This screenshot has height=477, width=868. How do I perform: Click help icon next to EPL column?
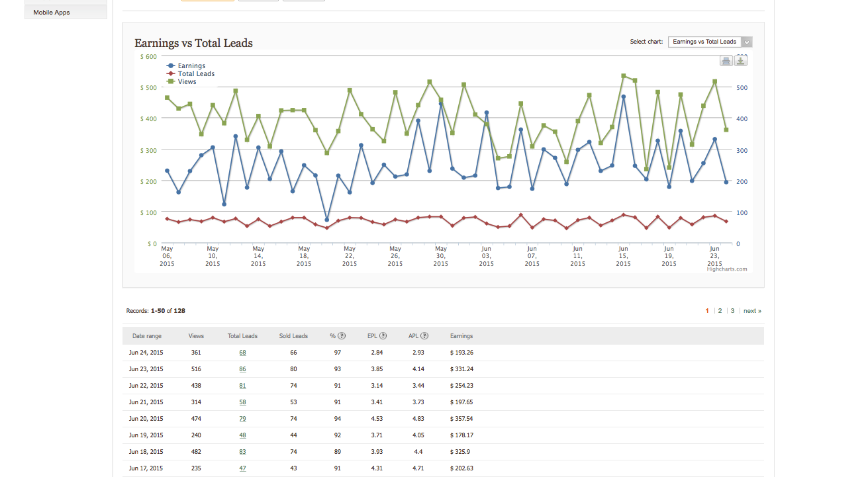(x=383, y=336)
